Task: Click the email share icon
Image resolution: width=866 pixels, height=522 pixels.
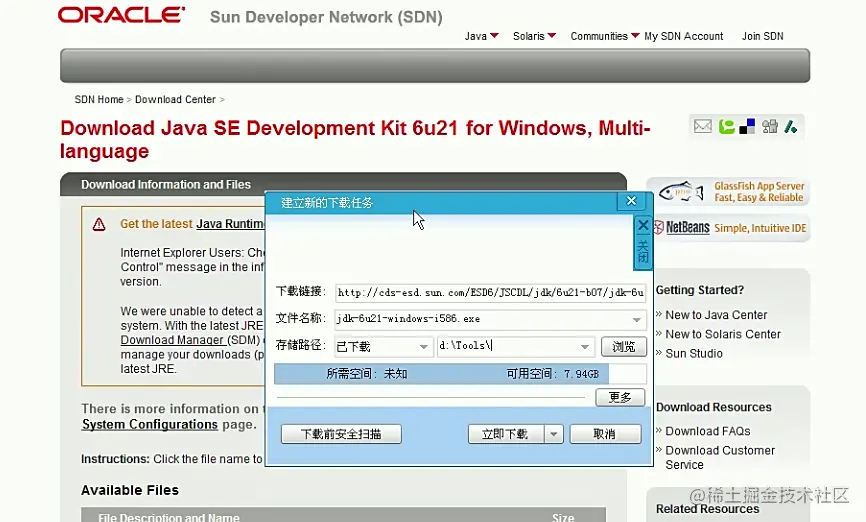Action: pos(703,126)
